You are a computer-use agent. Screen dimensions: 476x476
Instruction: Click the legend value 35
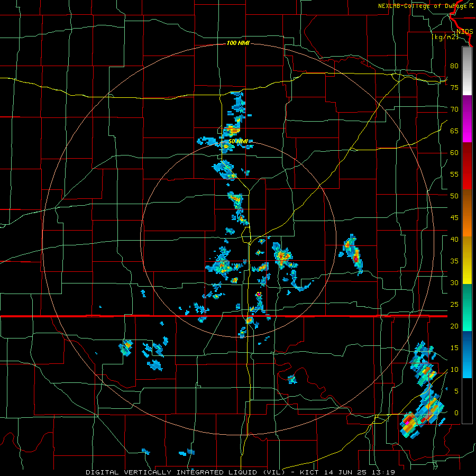(454, 261)
